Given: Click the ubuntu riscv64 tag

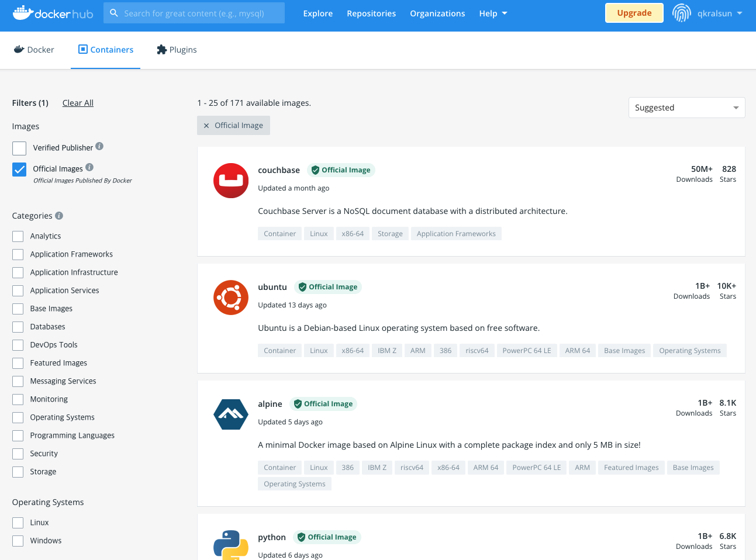Looking at the screenshot, I should tap(477, 351).
